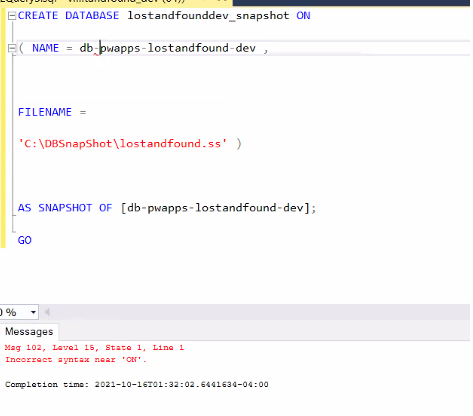
Task: Click the DATABASE keyword on line one
Action: (x=92, y=16)
